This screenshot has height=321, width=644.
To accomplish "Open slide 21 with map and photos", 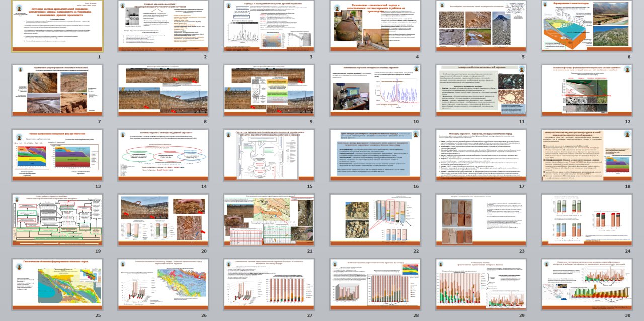I will pyautogui.click(x=269, y=219).
